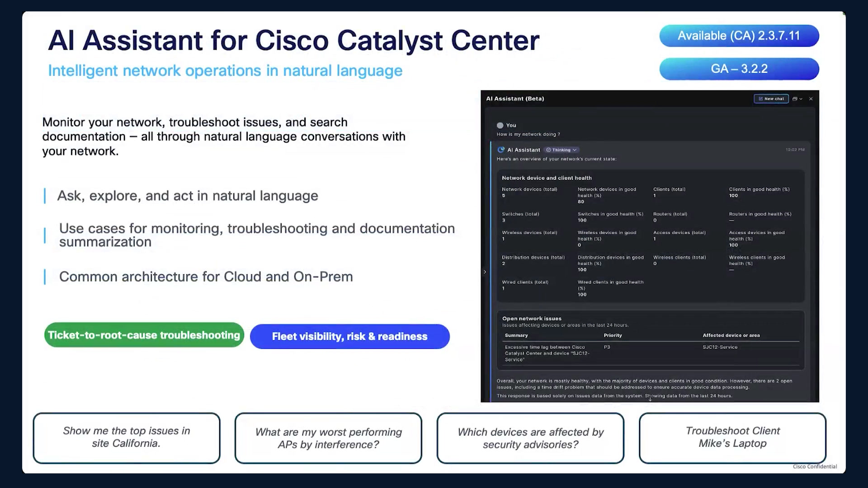Select the Available (CA) 2.3.7.11 badge
Viewport: 868px width, 488px height.
(x=739, y=36)
